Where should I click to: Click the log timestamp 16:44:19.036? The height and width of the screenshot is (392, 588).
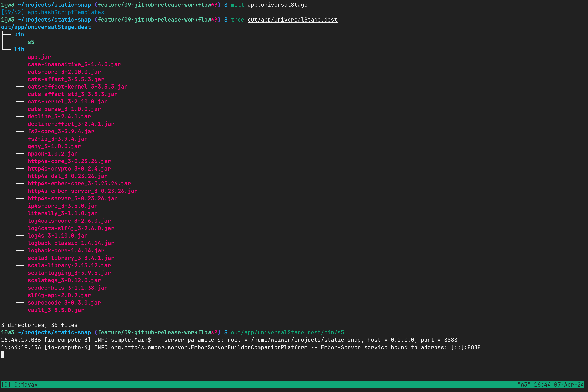[21, 340]
